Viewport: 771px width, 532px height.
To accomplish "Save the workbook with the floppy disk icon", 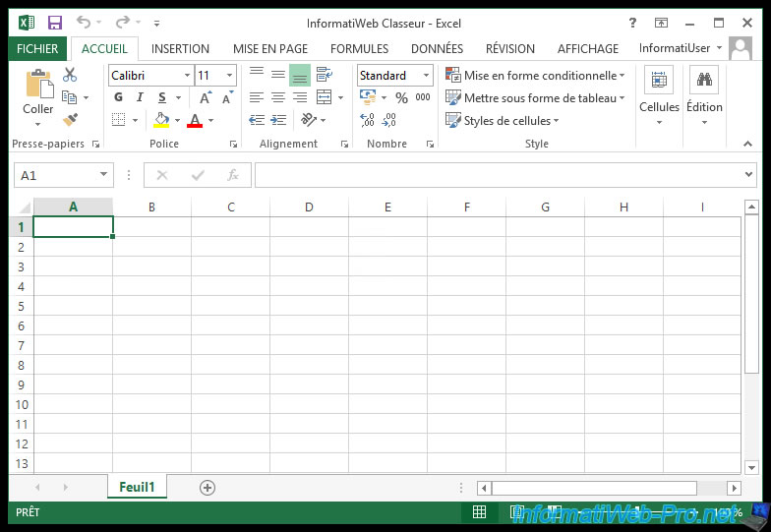I will tap(55, 23).
